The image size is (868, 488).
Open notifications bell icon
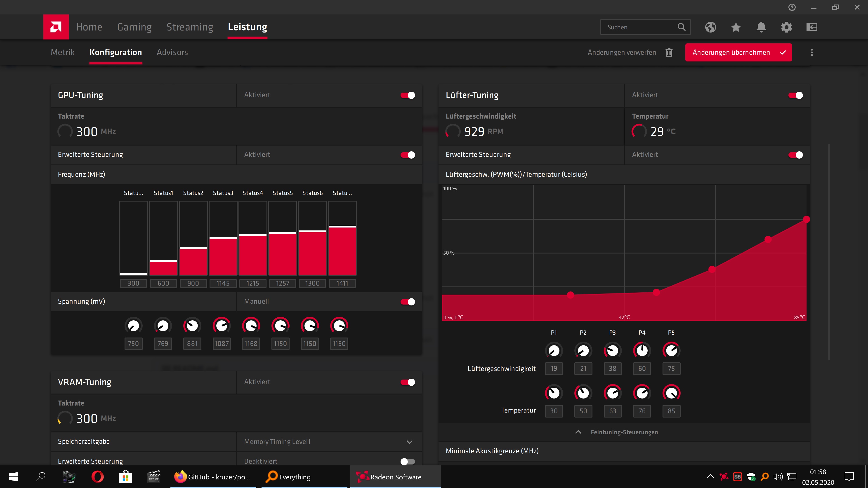(x=761, y=27)
